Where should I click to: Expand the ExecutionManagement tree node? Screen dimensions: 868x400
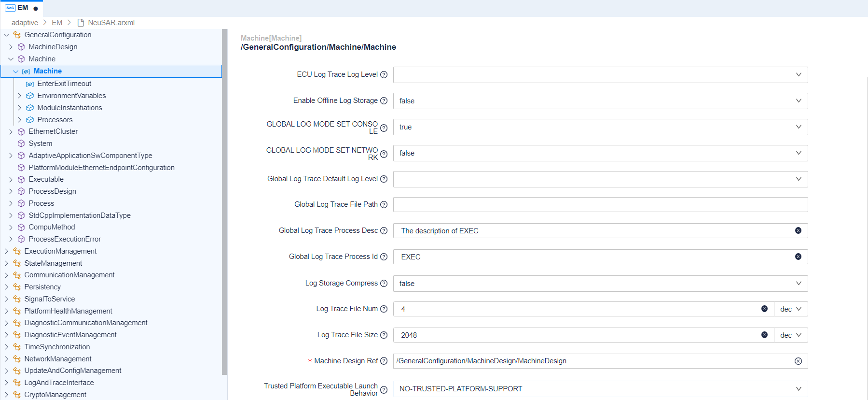coord(7,251)
